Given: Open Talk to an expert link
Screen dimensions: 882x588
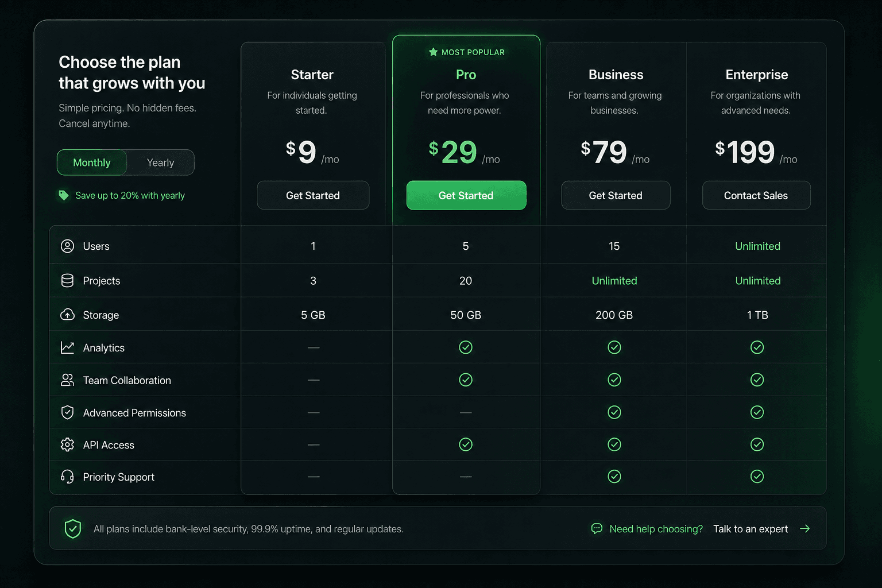Looking at the screenshot, I should [751, 529].
